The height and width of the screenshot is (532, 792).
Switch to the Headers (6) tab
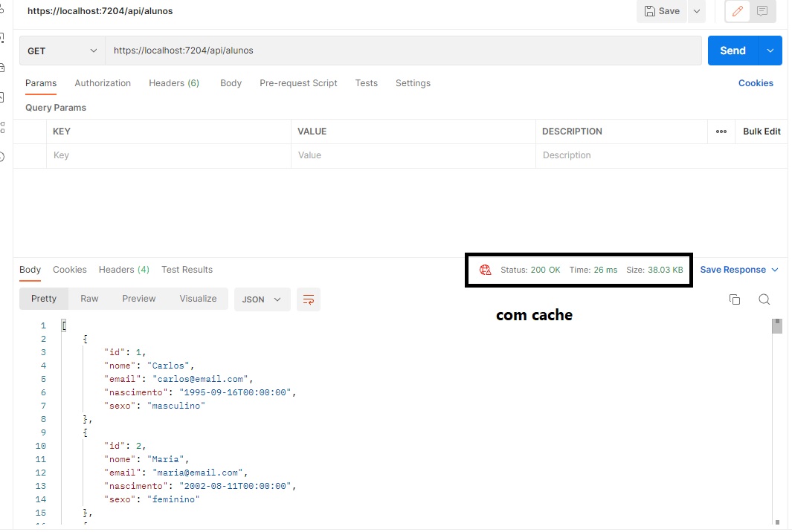(173, 83)
